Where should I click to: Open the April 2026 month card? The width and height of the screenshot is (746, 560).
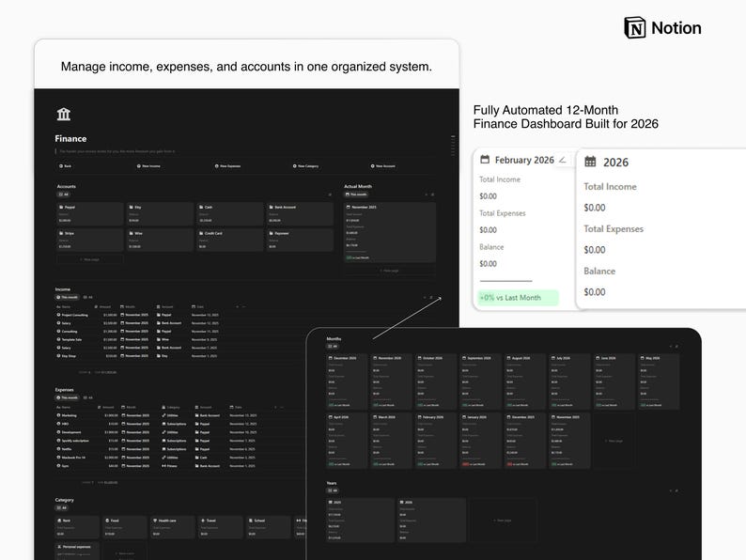coord(347,441)
